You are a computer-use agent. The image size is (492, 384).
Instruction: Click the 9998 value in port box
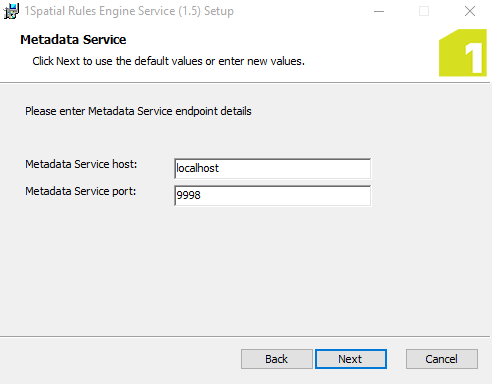point(188,195)
